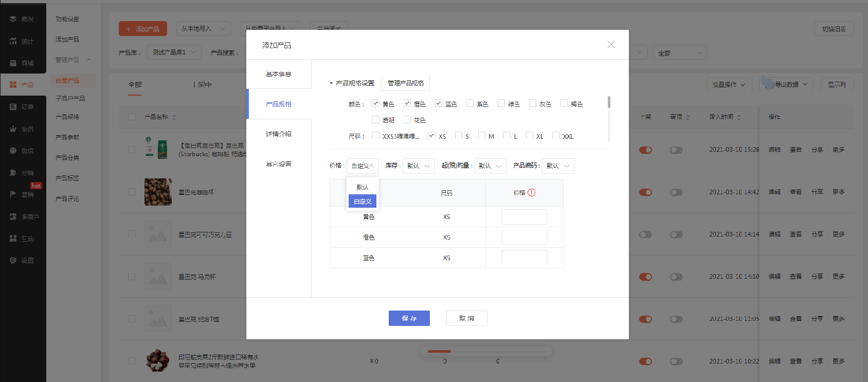Check the 绿色 color checkbox

(x=501, y=103)
